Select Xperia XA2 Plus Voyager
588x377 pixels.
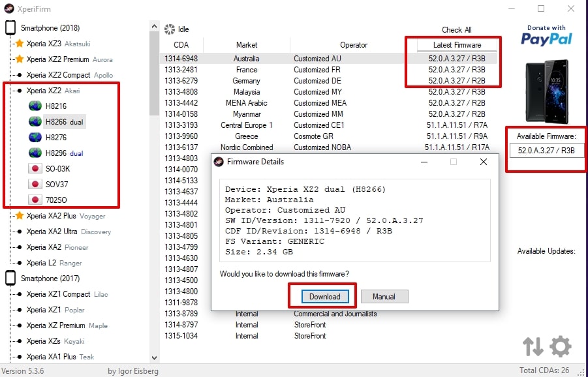click(x=66, y=216)
